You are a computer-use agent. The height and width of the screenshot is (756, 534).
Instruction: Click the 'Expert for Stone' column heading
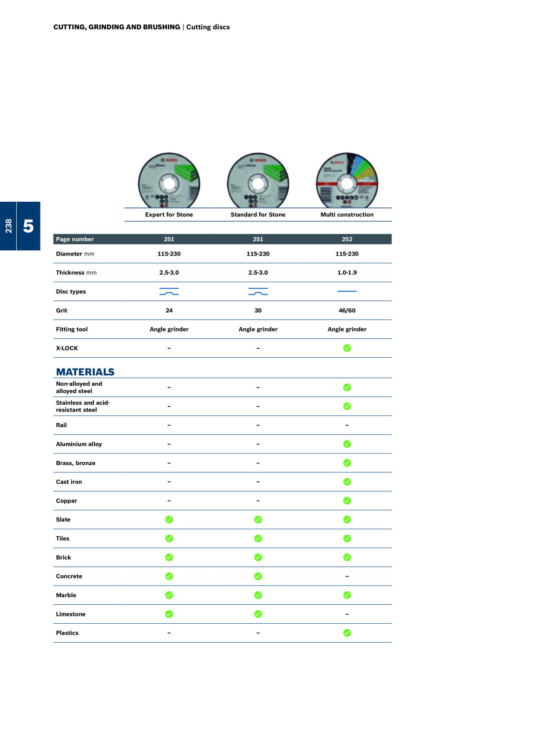(x=169, y=215)
